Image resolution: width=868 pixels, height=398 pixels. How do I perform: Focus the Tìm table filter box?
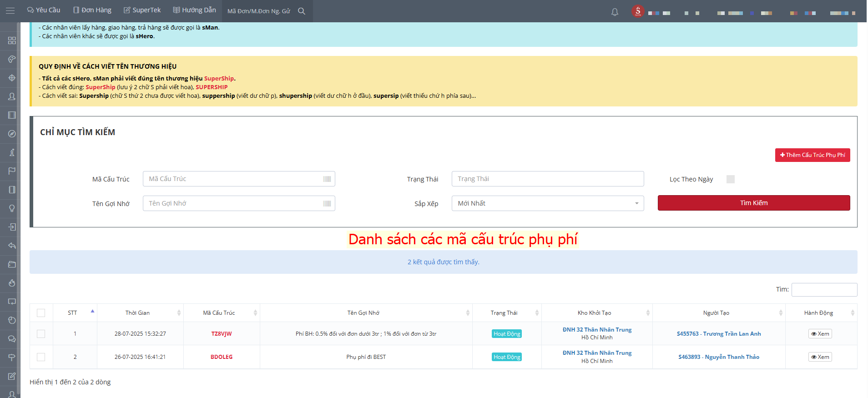point(824,290)
